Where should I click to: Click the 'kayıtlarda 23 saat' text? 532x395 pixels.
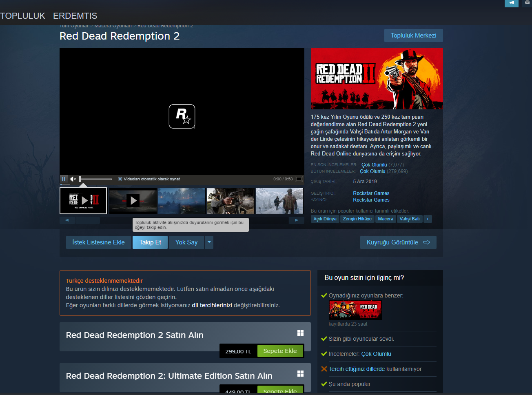coord(348,324)
